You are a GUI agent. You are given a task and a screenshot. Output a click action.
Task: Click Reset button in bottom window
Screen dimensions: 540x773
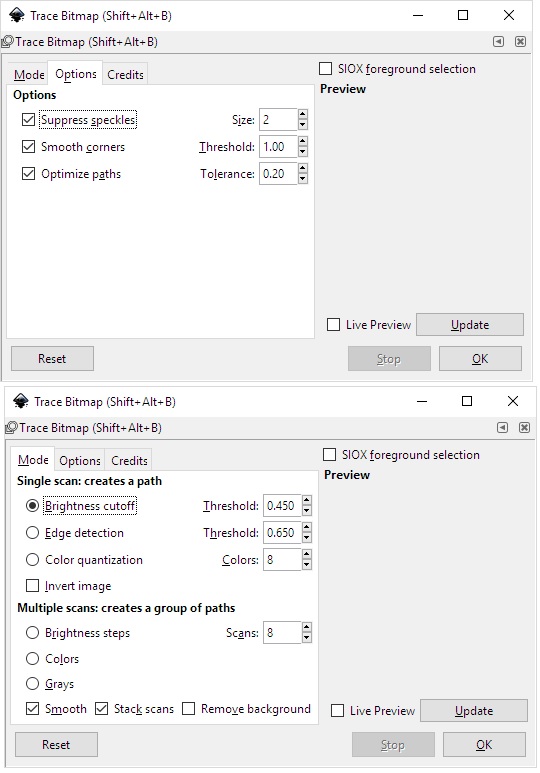point(56,744)
